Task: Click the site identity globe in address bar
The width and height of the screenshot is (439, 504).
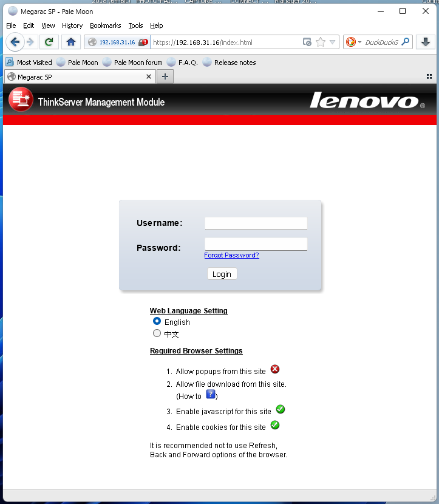Action: (x=92, y=42)
